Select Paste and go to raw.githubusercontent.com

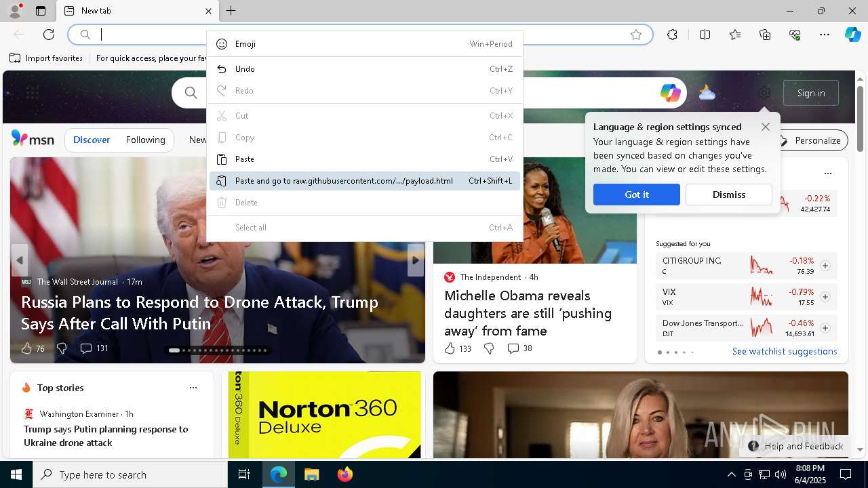pyautogui.click(x=365, y=181)
